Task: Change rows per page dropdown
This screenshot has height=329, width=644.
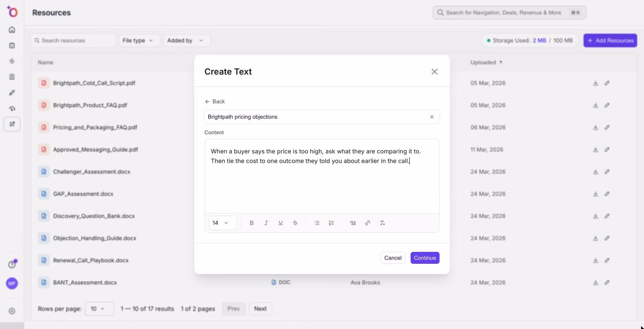Action: [x=99, y=309]
